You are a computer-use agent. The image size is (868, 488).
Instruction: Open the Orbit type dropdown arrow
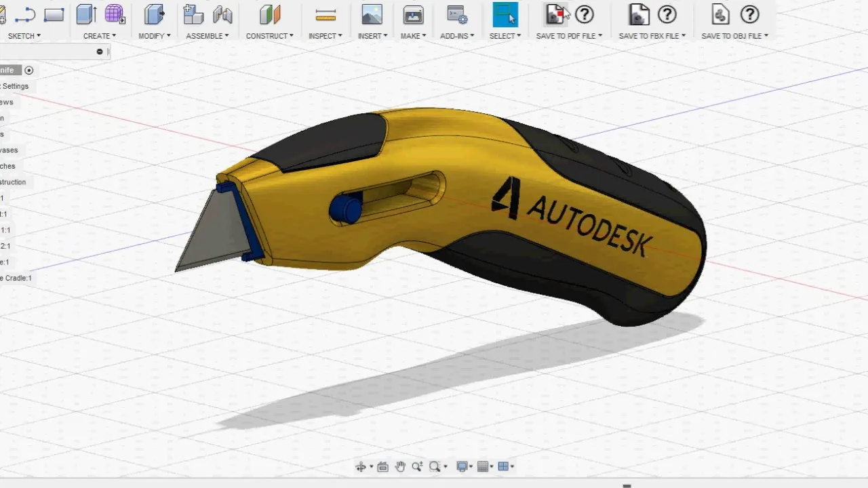[x=370, y=467]
